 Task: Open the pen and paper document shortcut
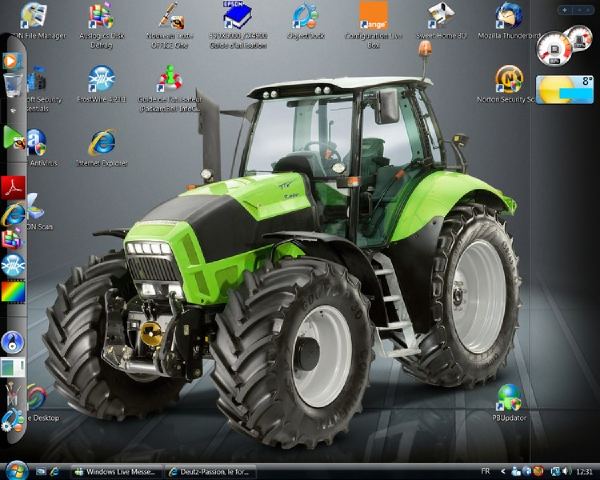click(170, 25)
